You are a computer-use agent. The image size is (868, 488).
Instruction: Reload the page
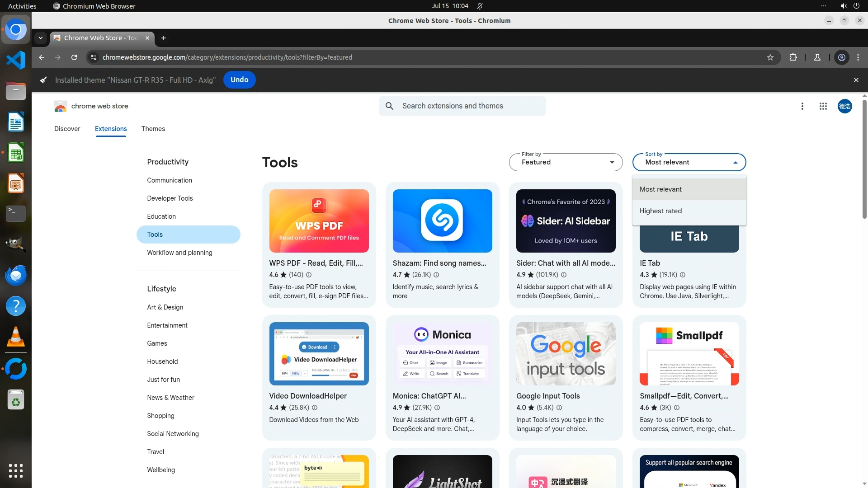click(x=74, y=57)
